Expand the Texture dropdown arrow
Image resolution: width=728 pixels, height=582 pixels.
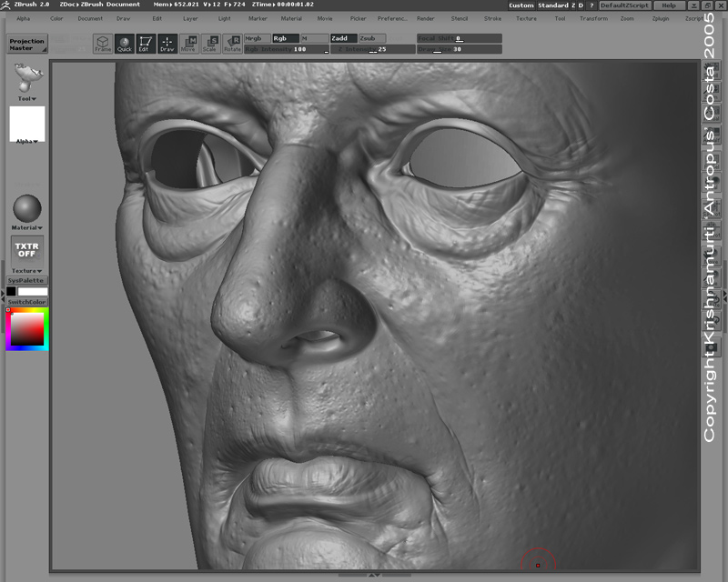coord(39,271)
